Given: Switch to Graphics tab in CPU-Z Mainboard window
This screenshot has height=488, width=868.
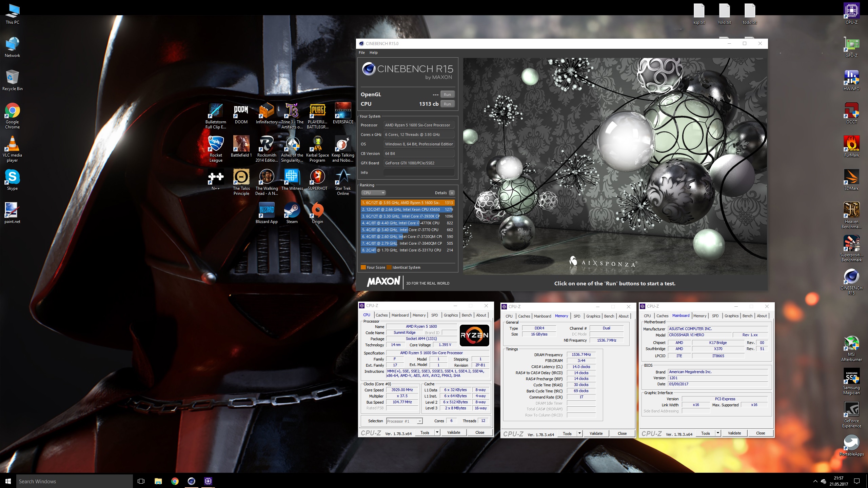Looking at the screenshot, I should 731,316.
